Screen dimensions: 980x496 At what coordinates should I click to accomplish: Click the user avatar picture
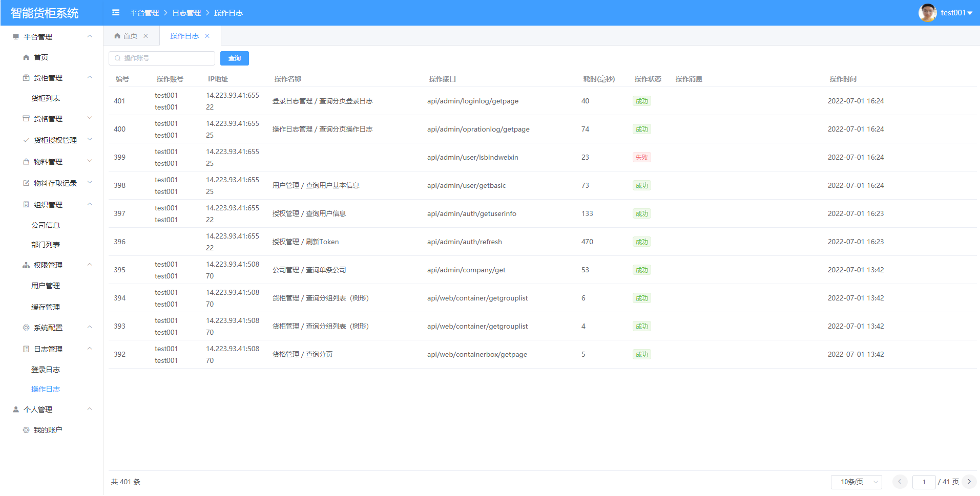[927, 13]
